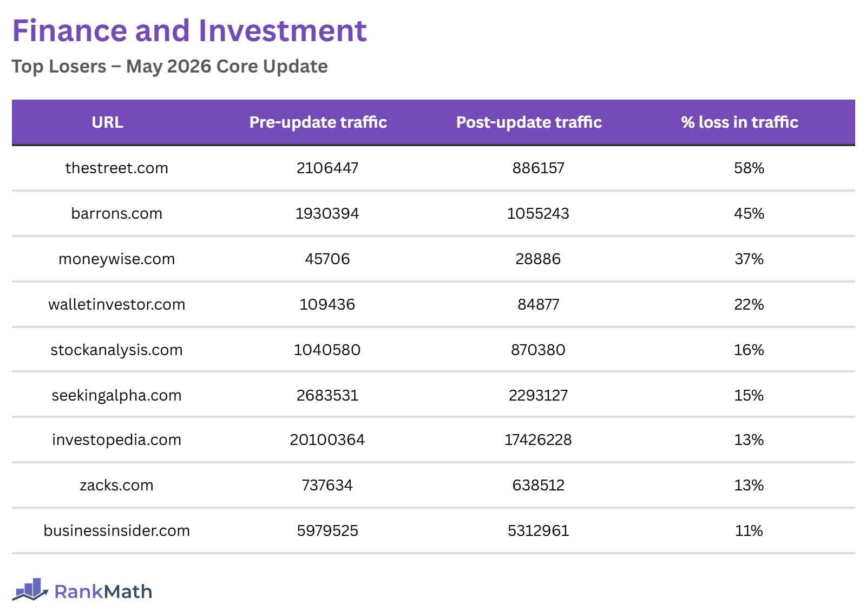Image resolution: width=866 pixels, height=616 pixels.
Task: Click the 16% loss for stockanalysis.com
Action: 749,350
